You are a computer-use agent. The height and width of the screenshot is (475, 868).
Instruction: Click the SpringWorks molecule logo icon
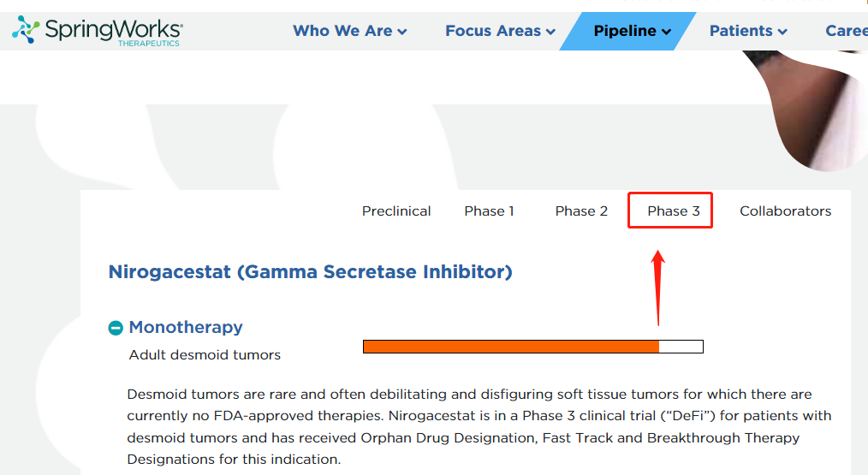click(26, 29)
